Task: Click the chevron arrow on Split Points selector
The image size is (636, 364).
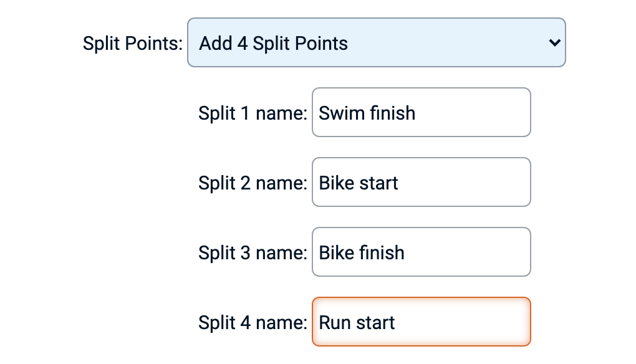Action: pos(553,43)
